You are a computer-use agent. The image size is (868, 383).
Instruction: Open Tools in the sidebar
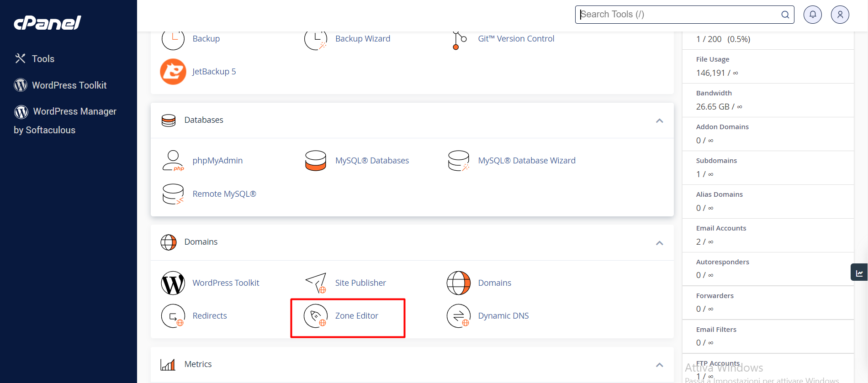(43, 59)
